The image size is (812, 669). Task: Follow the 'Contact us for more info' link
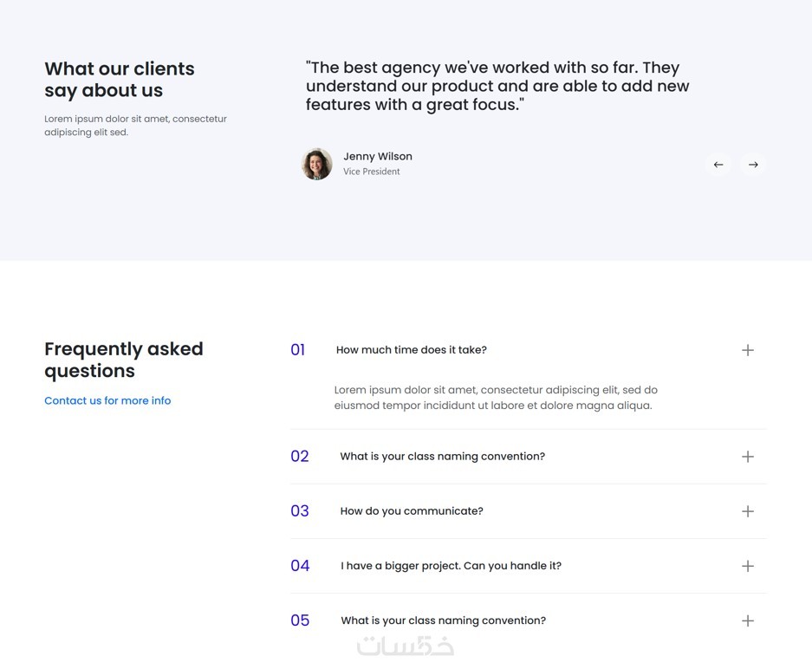107,400
